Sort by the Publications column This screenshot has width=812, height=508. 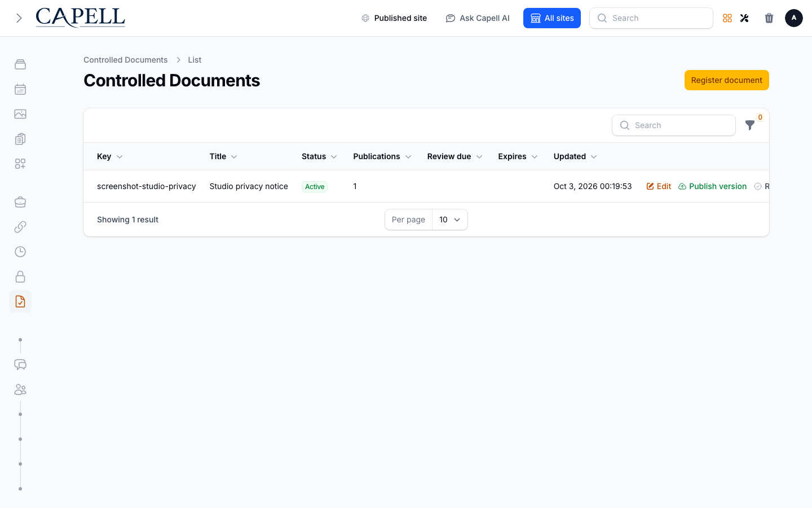(x=382, y=156)
